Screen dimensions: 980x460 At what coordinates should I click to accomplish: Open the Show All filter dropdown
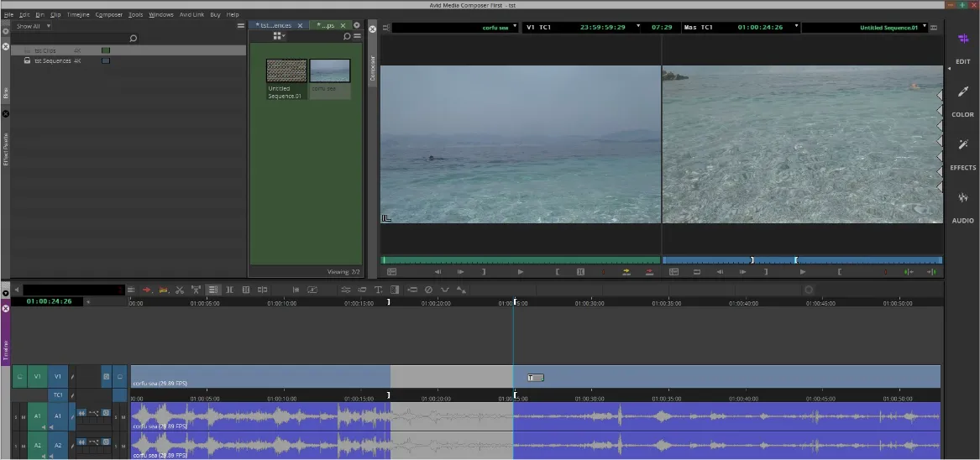pyautogui.click(x=33, y=26)
